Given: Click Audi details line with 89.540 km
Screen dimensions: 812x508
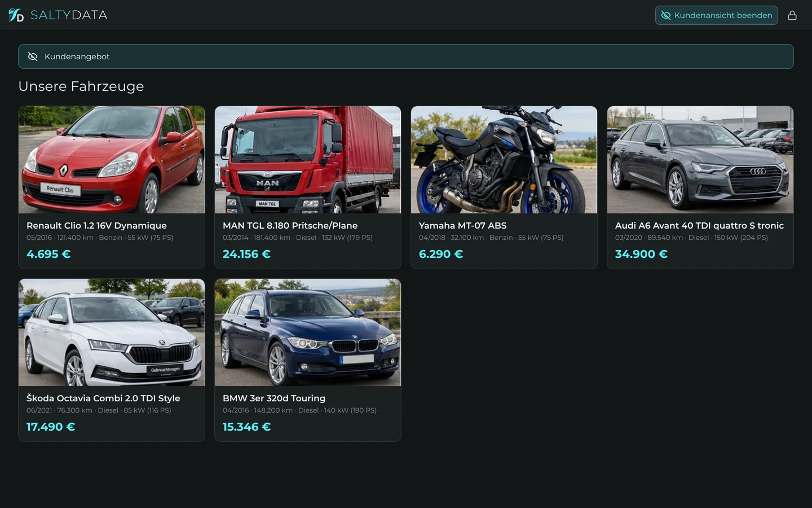Looking at the screenshot, I should coord(691,238).
